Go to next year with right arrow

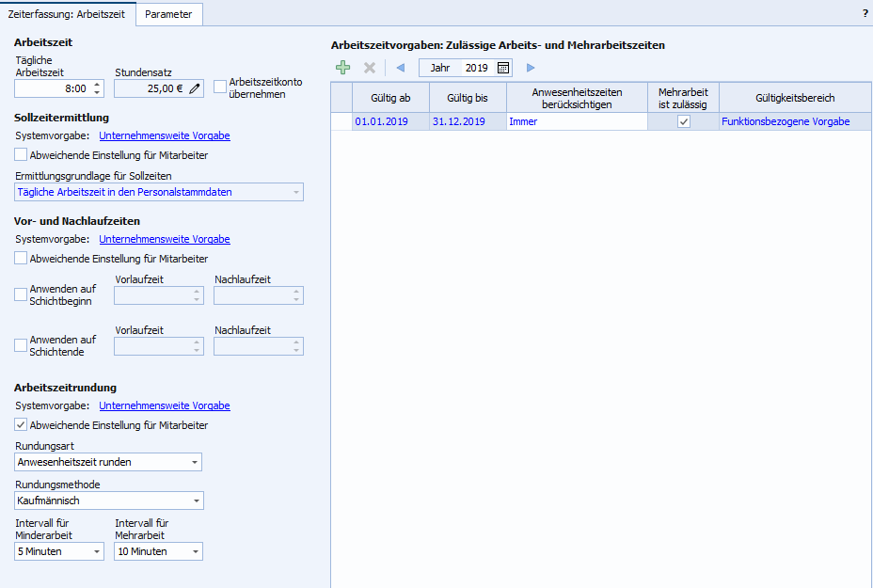pos(531,68)
